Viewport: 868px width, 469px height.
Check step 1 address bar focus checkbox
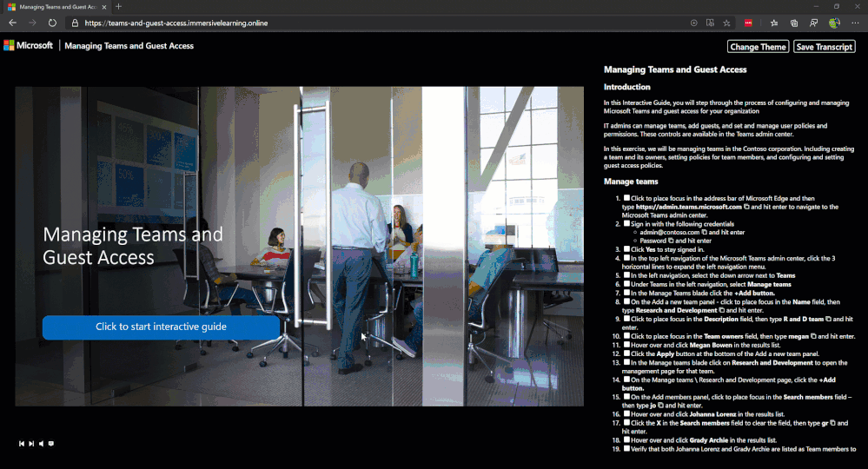pos(626,197)
